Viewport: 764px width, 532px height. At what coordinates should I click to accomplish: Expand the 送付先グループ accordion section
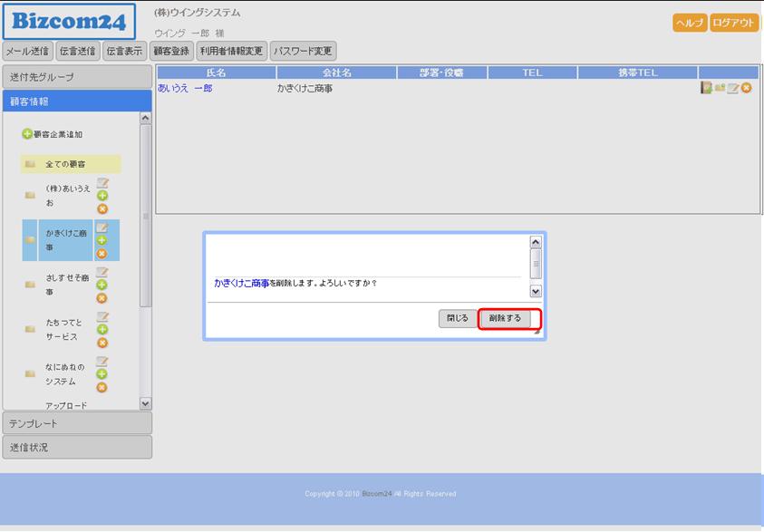coord(77,77)
